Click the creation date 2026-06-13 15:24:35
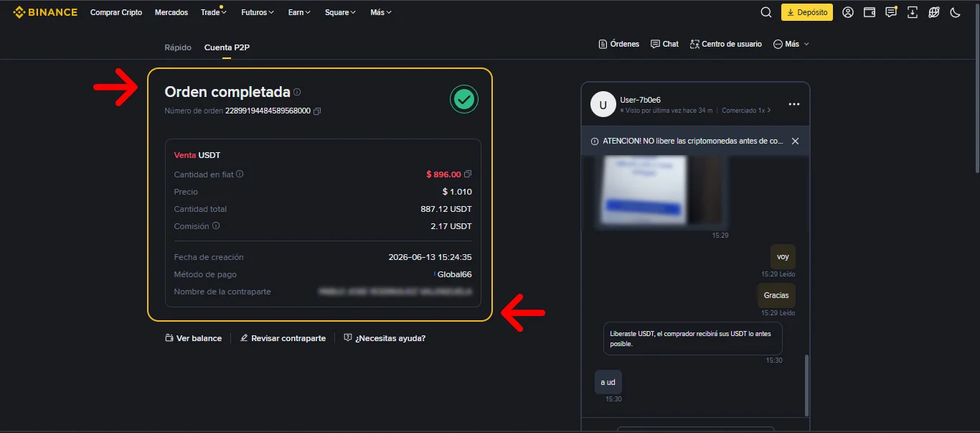Screen dimensions: 980x433 pyautogui.click(x=430, y=257)
